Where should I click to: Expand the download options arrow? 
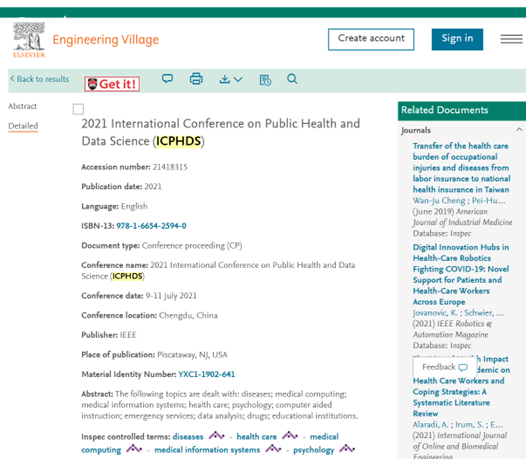238,80
